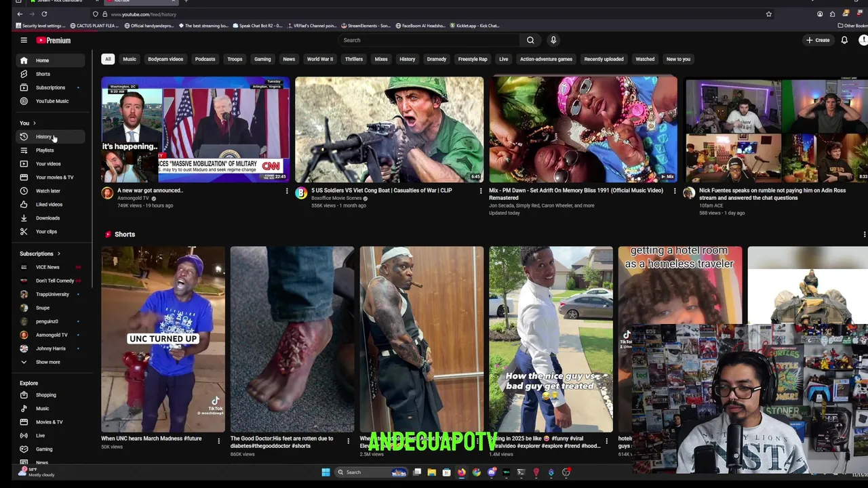Bookmark page with star icon

pyautogui.click(x=768, y=14)
